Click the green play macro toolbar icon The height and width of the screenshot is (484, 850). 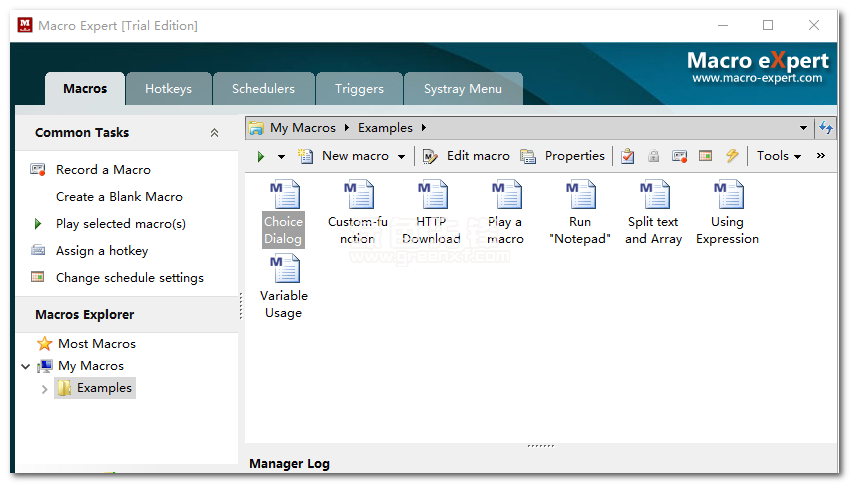pyautogui.click(x=261, y=157)
